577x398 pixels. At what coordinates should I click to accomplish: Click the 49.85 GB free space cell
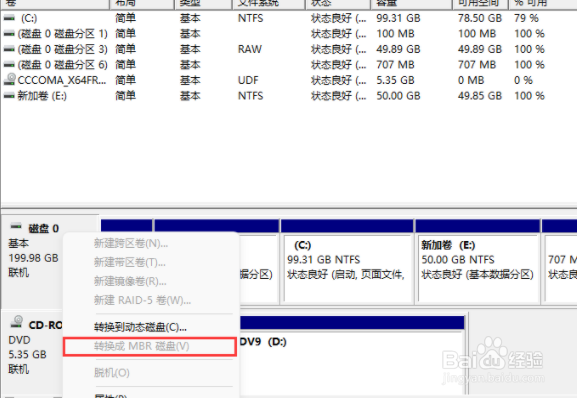(480, 96)
